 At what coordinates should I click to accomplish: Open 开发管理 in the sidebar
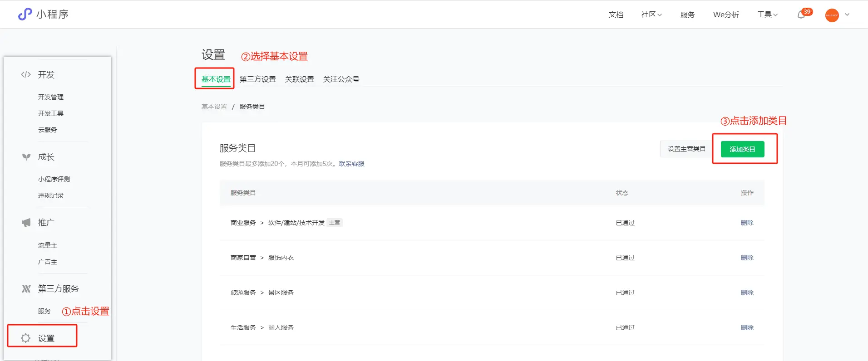(50, 97)
